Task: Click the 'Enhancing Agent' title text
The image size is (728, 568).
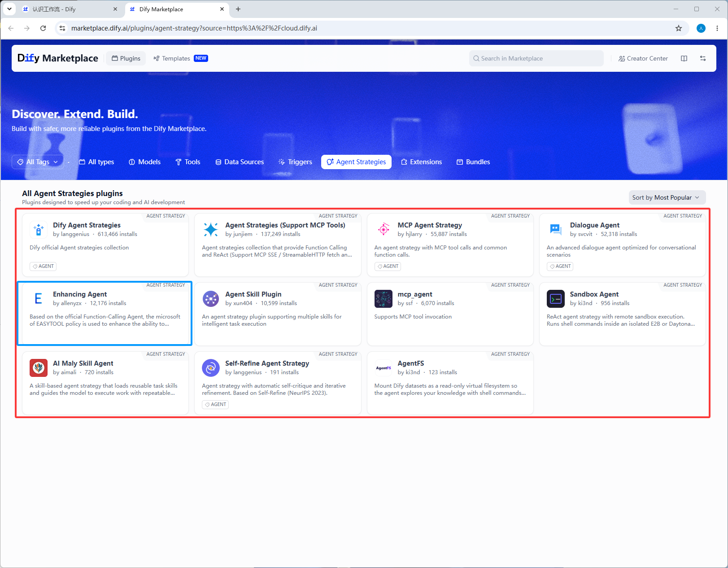Action: tap(80, 294)
